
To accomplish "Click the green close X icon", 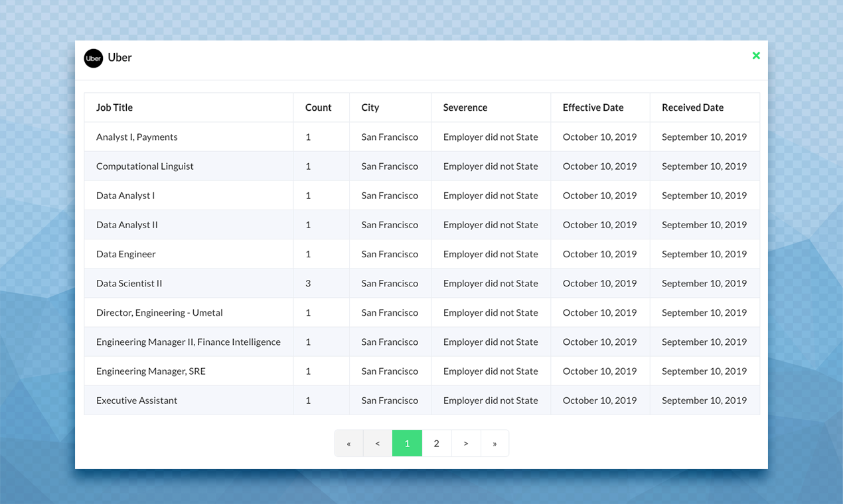I will (756, 56).
